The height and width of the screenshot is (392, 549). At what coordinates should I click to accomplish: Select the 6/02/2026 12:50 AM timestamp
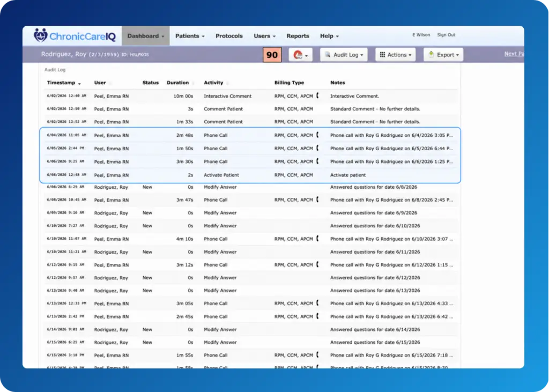[x=66, y=109]
